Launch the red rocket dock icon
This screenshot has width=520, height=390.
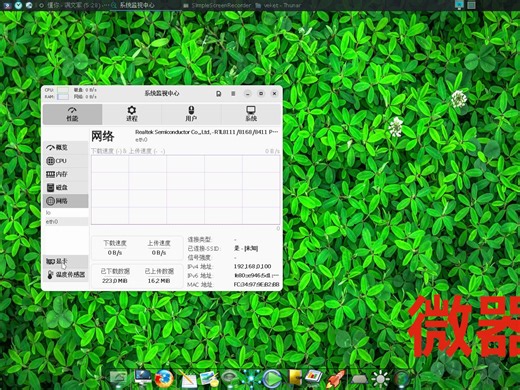click(x=336, y=379)
